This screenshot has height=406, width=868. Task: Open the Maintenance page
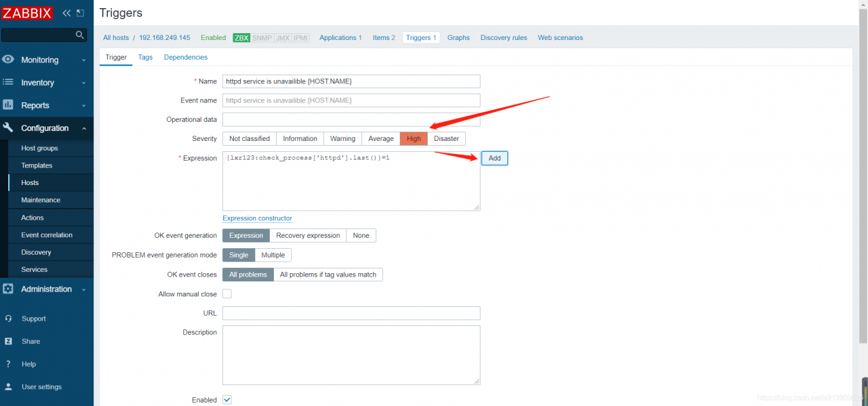coord(41,200)
